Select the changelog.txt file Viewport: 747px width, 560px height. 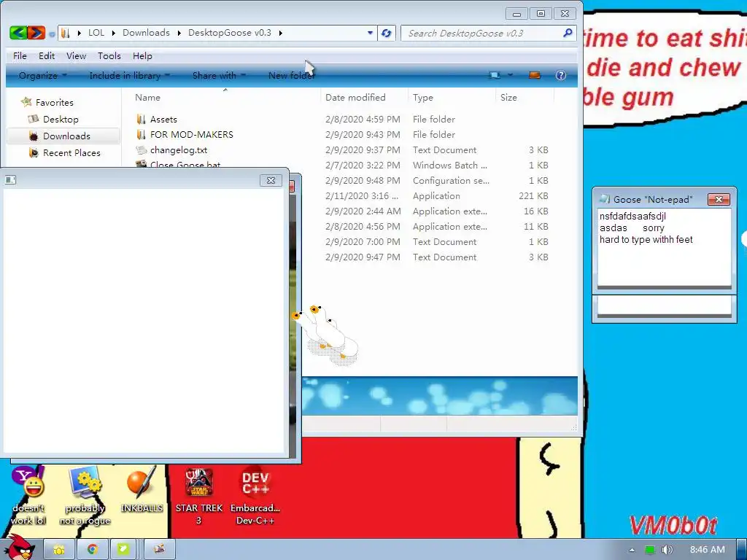(x=179, y=149)
